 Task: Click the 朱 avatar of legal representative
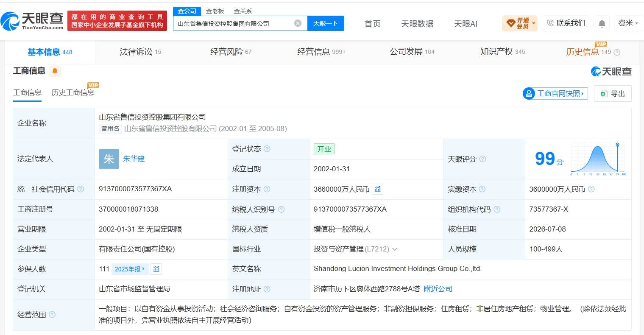109,159
